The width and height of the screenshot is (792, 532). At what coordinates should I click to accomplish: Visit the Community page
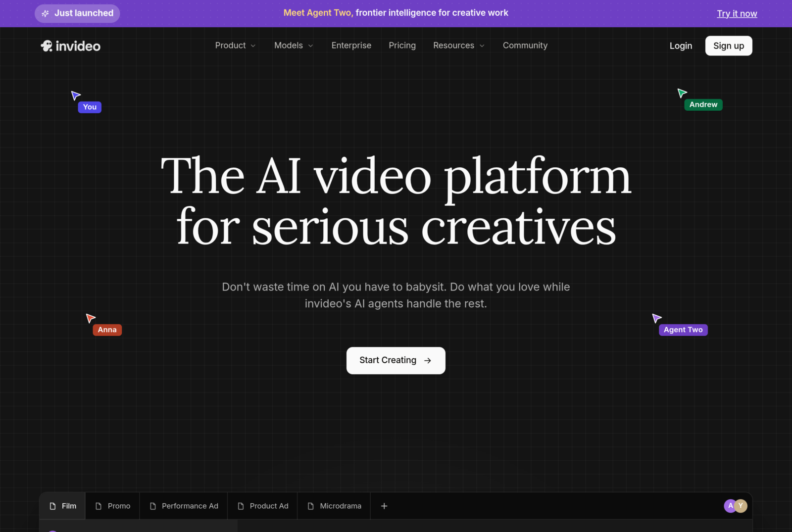(525, 46)
